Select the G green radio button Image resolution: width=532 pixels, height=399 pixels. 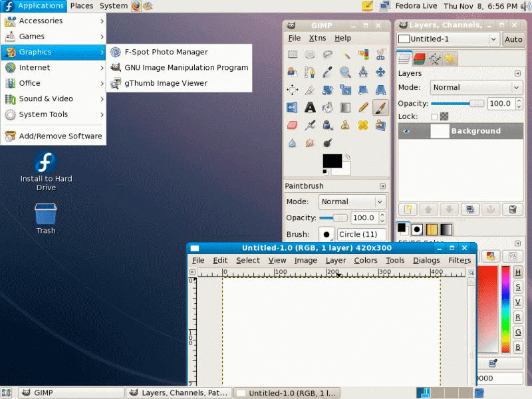click(x=518, y=332)
